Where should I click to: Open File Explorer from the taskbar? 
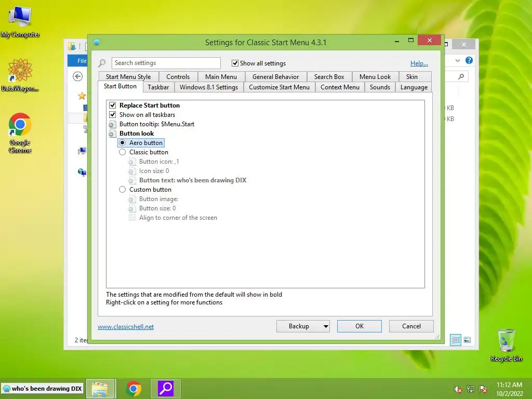point(101,389)
